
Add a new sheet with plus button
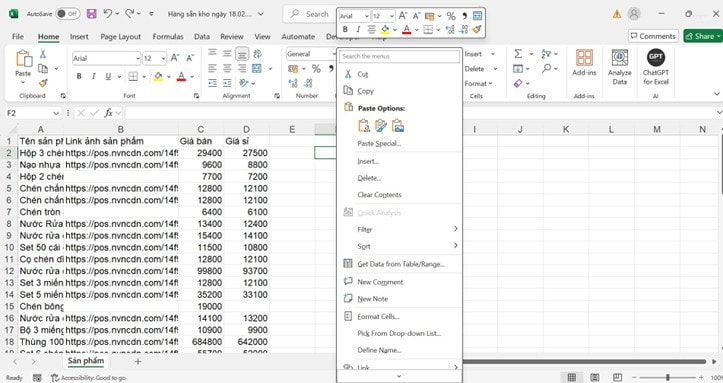[138, 361]
